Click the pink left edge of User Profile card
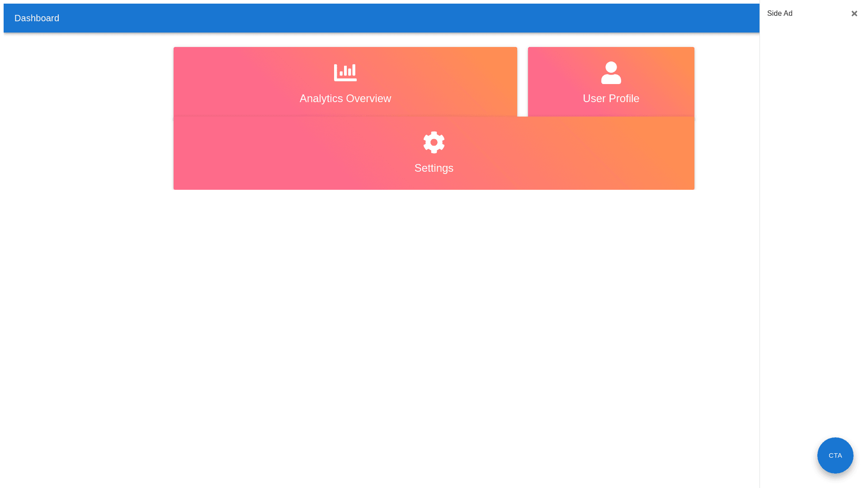This screenshot has width=868, height=488. coord(538,81)
